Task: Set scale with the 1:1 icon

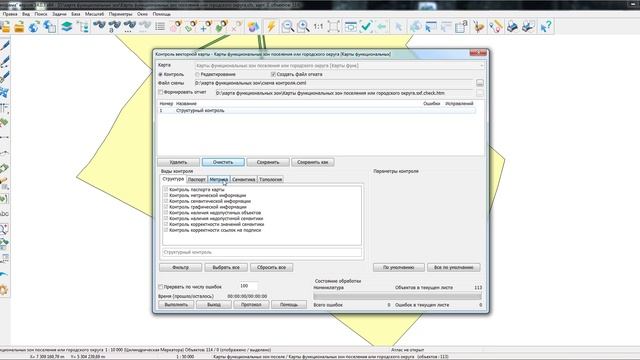Action: coord(318,27)
